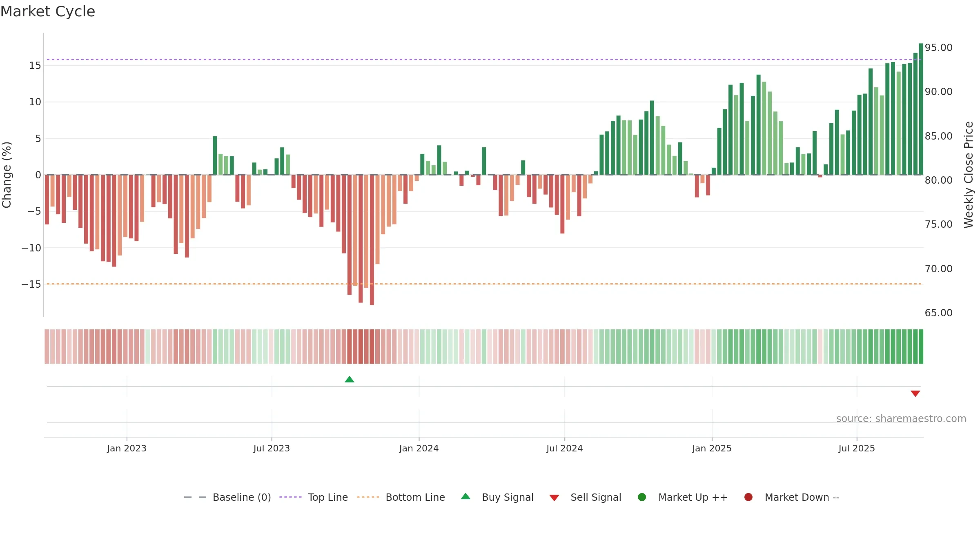The width and height of the screenshot is (980, 551).
Task: Click the Jul 2025 axis label
Action: (x=857, y=448)
